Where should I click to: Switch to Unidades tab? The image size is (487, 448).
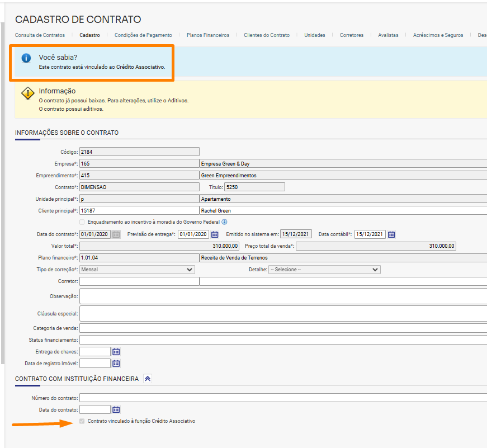tap(315, 35)
